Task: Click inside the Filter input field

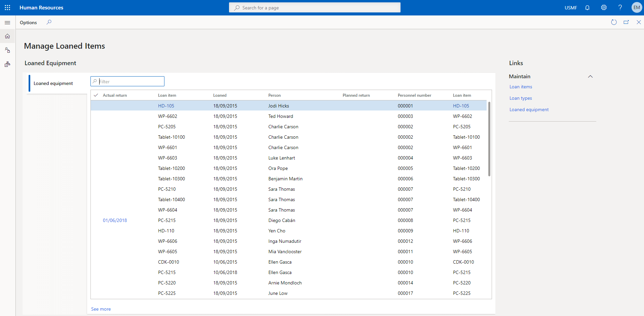Action: (127, 81)
